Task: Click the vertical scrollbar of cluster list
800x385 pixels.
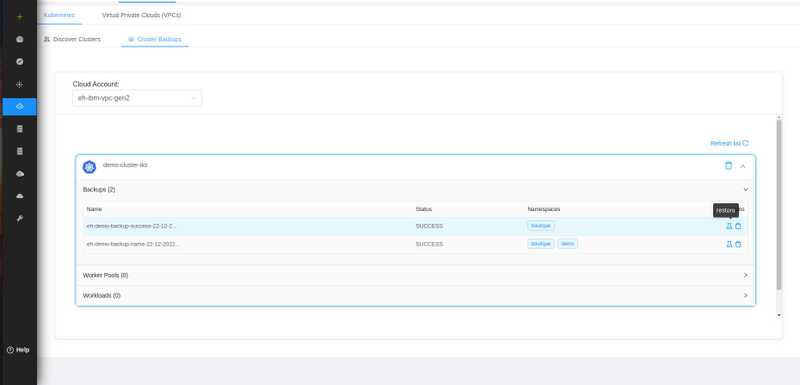Action: point(779,204)
